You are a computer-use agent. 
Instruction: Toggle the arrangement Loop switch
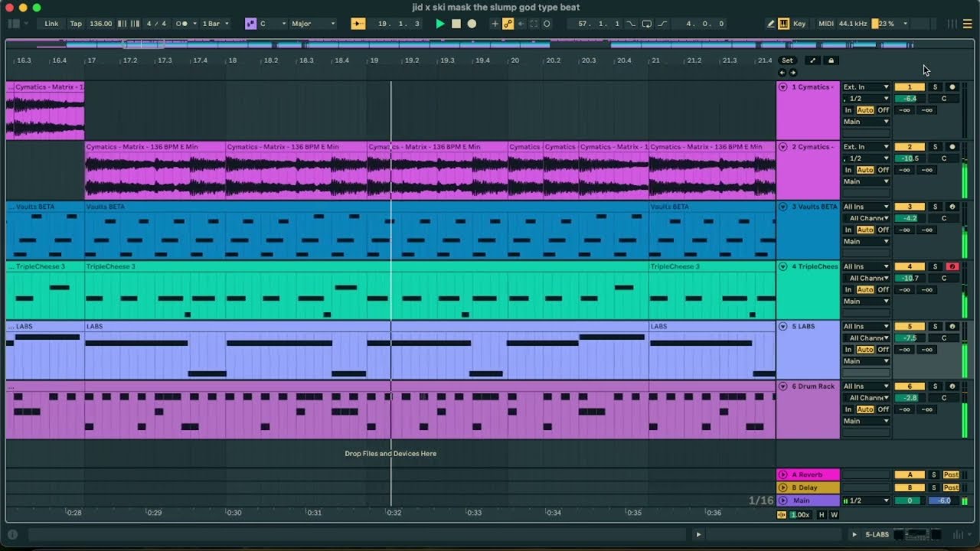(x=647, y=24)
